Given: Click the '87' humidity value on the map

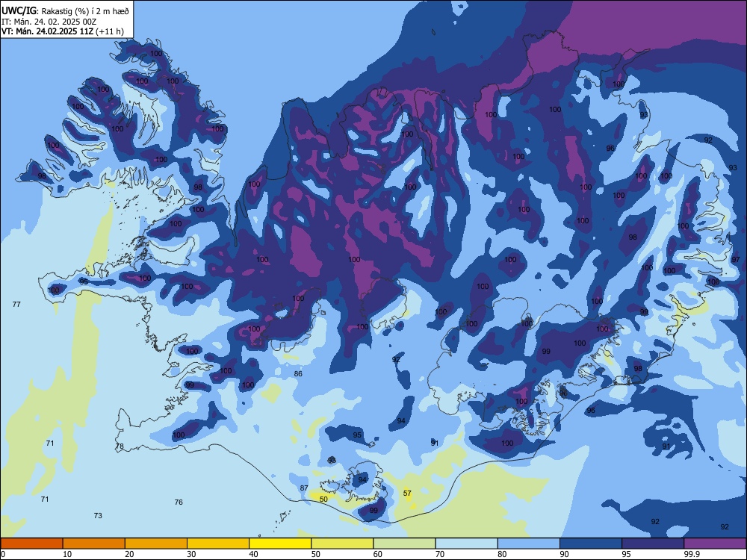Looking at the screenshot, I should [x=304, y=488].
